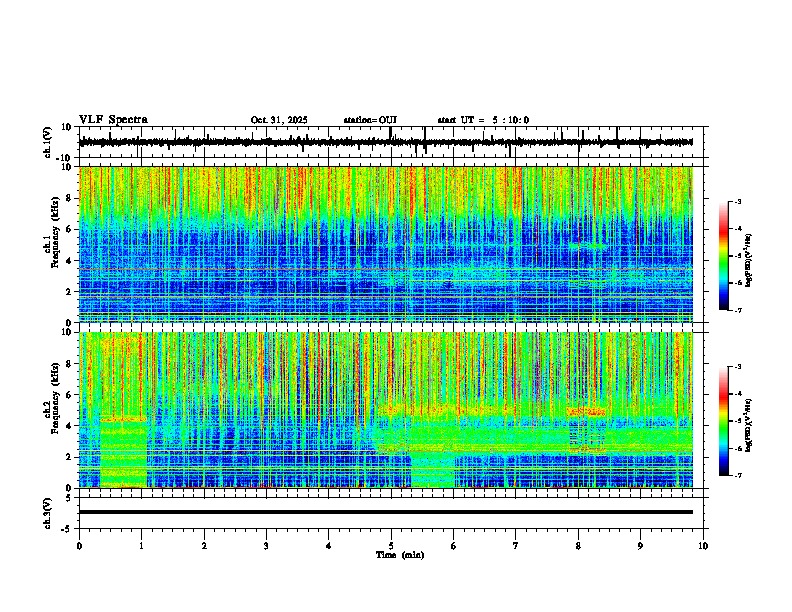The width and height of the screenshot is (792, 612).
Task: Click the "station=OUI" label
Action: pos(370,120)
